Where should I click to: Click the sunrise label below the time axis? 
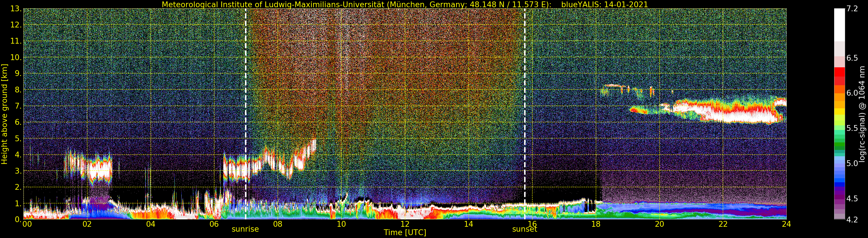245,229
